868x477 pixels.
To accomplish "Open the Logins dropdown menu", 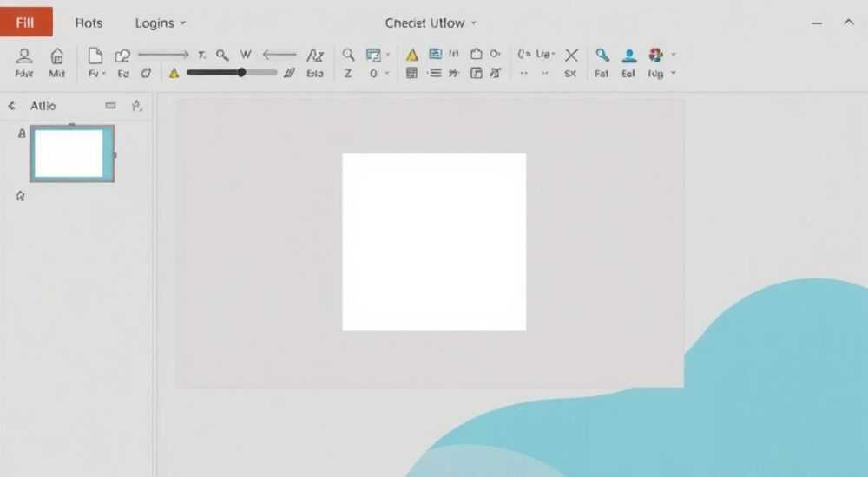I will point(160,23).
